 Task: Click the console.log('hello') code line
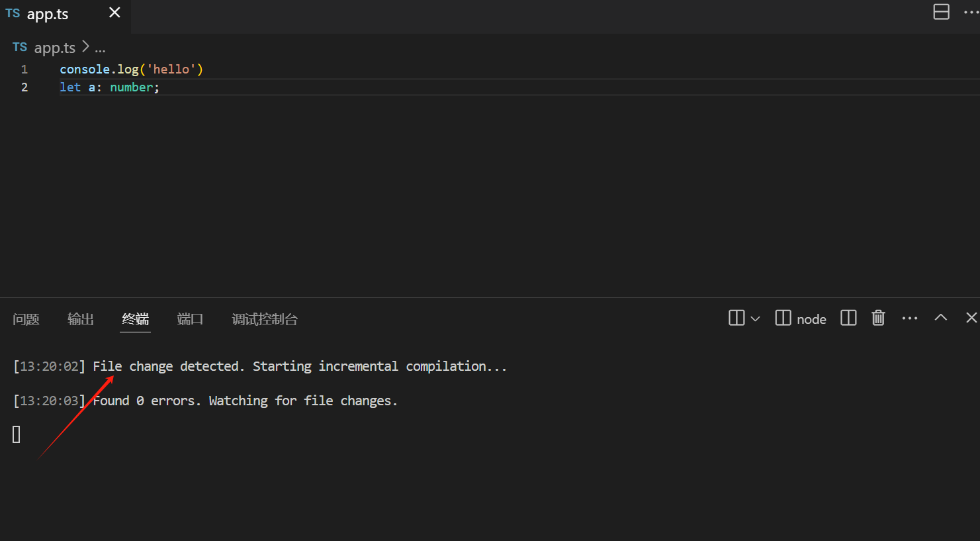pos(131,70)
